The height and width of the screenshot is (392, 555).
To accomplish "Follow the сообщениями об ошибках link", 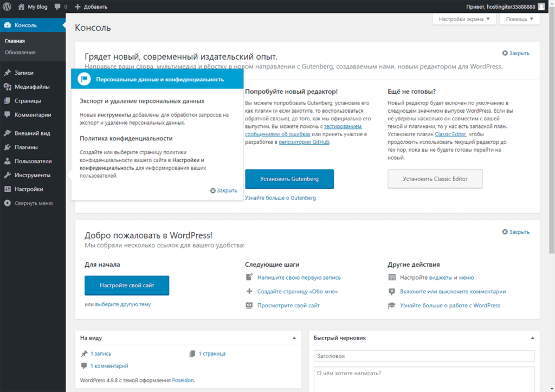I will tap(277, 134).
